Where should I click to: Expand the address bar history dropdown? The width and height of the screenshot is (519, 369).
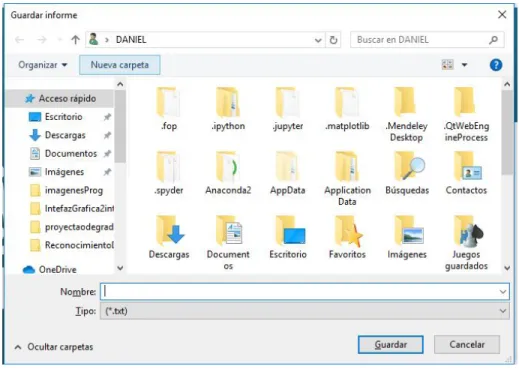click(x=318, y=40)
